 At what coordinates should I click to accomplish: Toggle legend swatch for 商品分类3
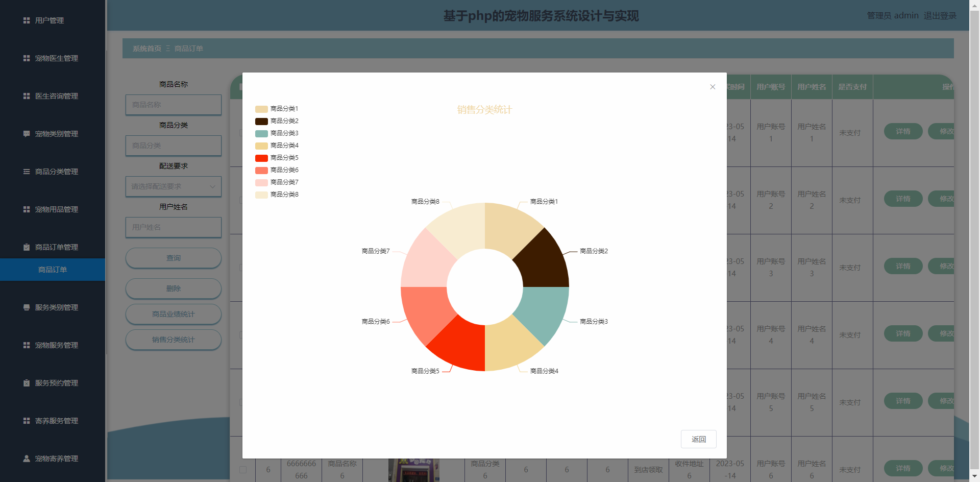[261, 133]
